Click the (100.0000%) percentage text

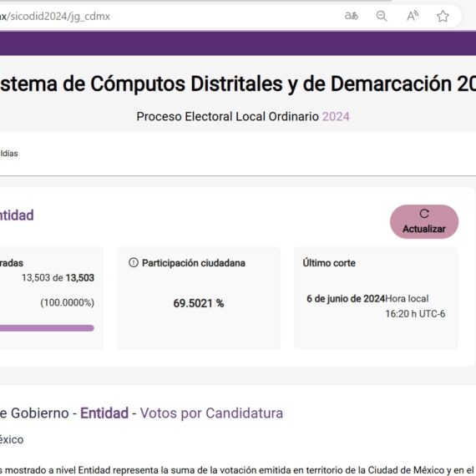click(68, 302)
